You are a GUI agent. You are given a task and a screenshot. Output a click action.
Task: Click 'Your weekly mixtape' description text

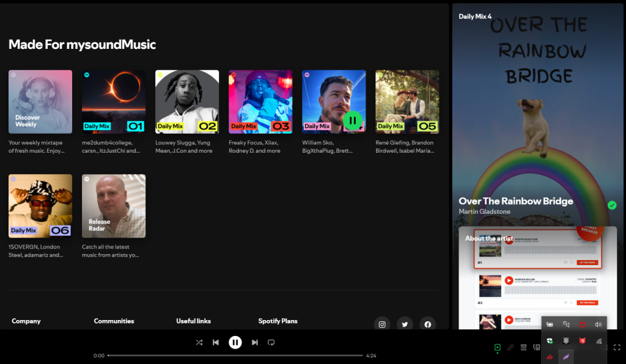pos(36,147)
